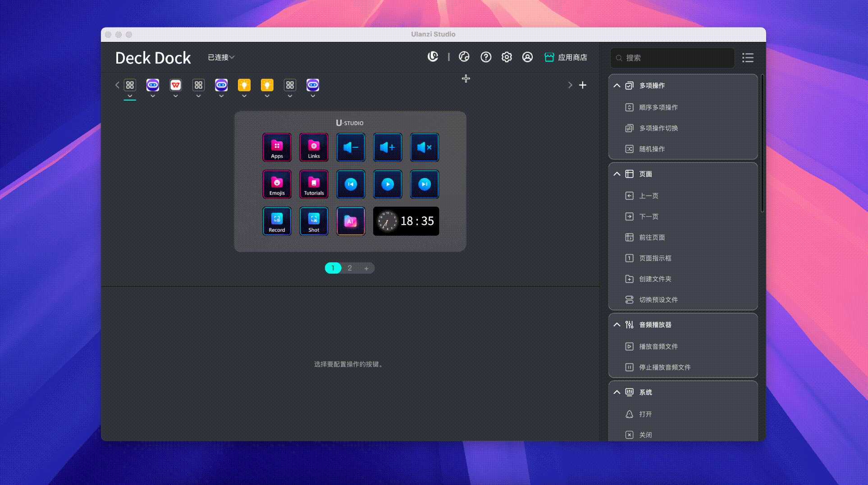Open the 应用商店 app store
This screenshot has width=868, height=485.
pyautogui.click(x=566, y=58)
